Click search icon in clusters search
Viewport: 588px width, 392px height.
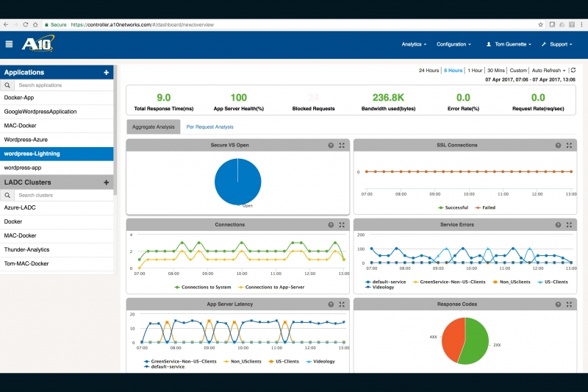(7, 195)
